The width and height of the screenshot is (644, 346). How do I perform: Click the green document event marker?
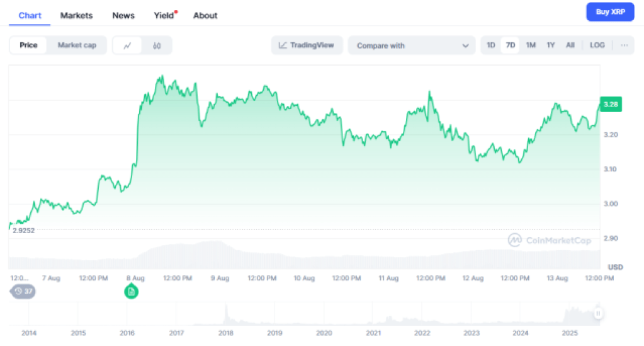point(132,291)
